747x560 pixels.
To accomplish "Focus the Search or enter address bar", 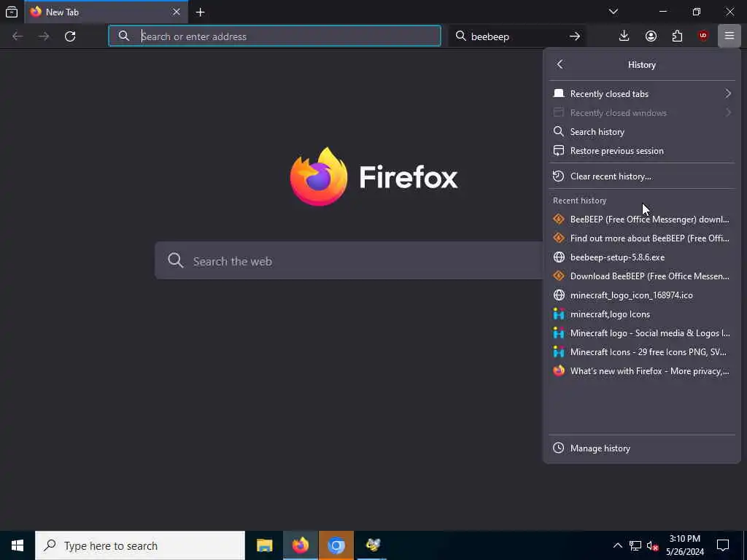I will (x=274, y=36).
